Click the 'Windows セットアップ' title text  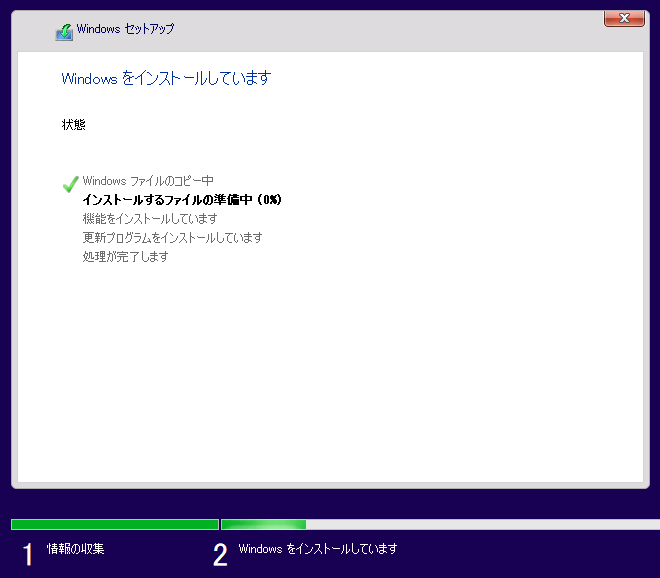(x=125, y=29)
